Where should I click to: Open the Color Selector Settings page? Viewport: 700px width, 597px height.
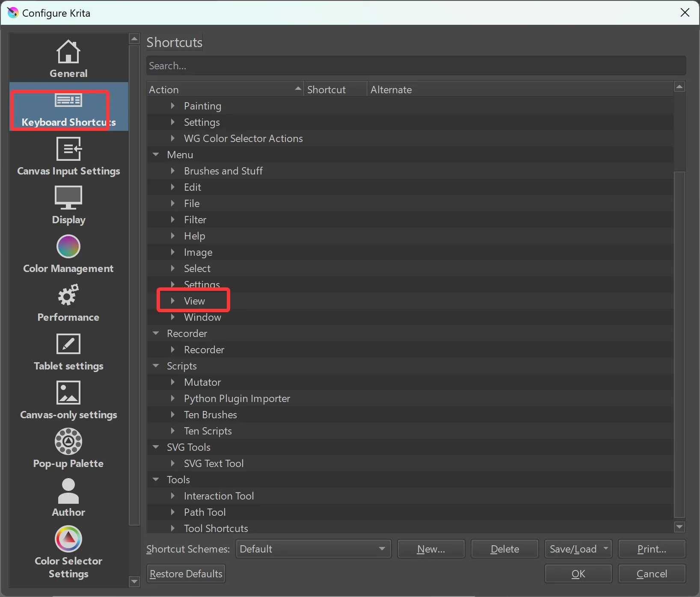point(68,551)
